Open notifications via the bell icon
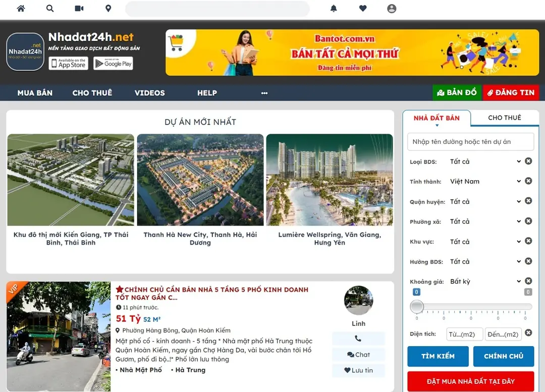The width and height of the screenshot is (545, 392). click(334, 9)
